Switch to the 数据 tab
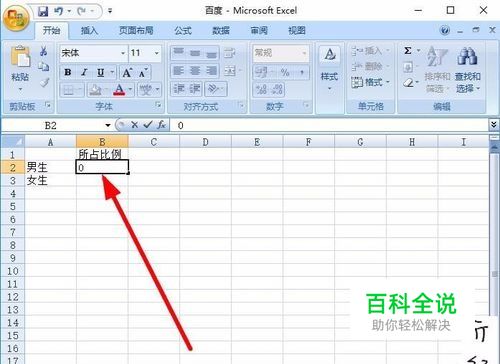 point(221,31)
